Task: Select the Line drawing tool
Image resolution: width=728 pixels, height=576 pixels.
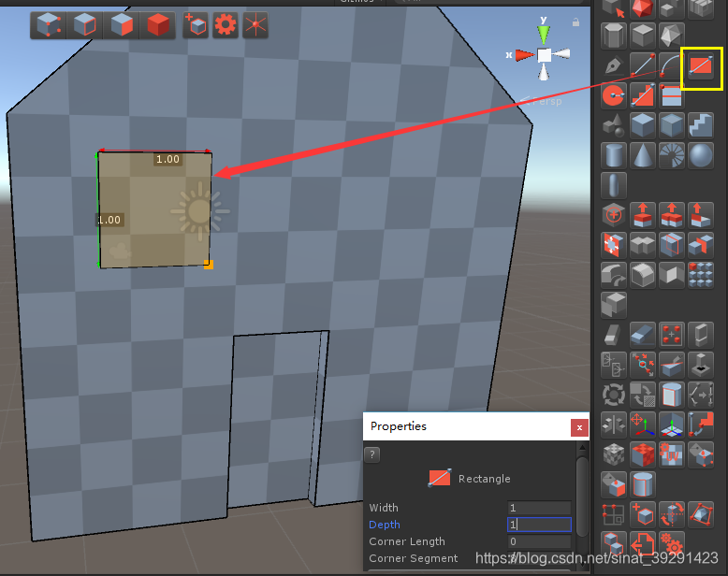Action: [643, 65]
